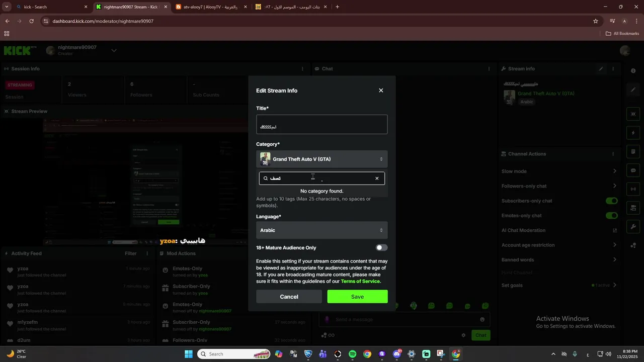The image size is (644, 362).
Task: Click the Kick logo
Action: coord(20,50)
